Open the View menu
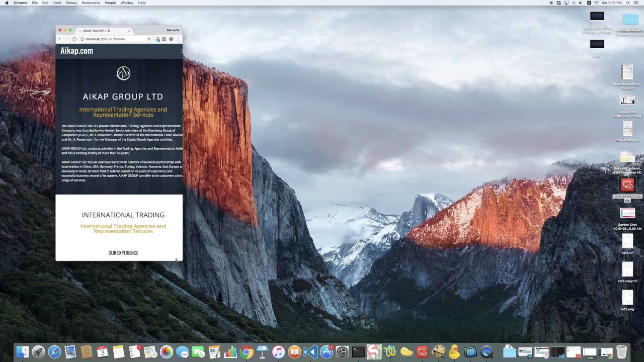Screen dimensions: 644x362 pyautogui.click(x=57, y=3)
